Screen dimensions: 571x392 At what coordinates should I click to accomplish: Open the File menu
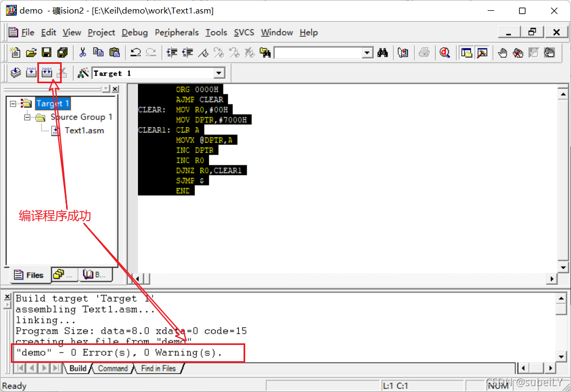pos(28,33)
